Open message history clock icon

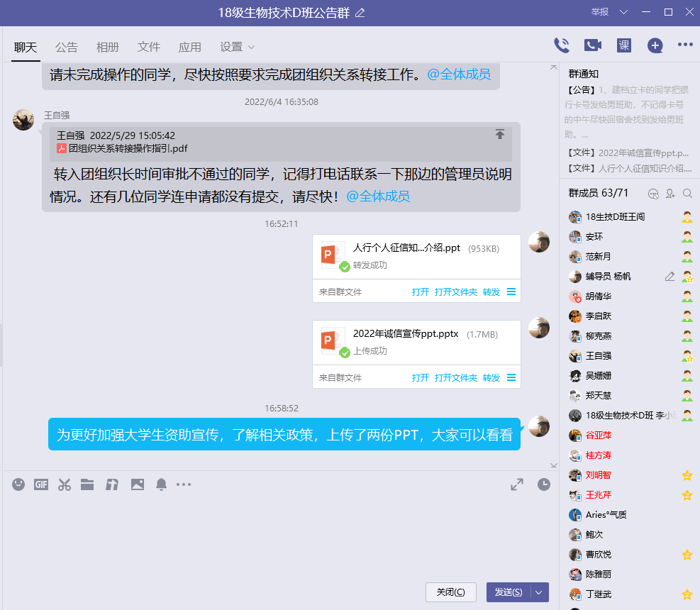point(543,484)
